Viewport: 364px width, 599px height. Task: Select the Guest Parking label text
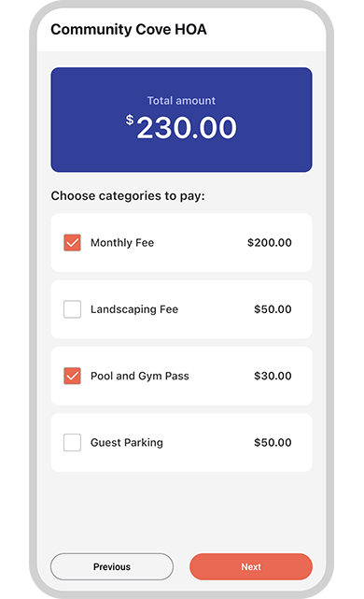pyautogui.click(x=127, y=442)
